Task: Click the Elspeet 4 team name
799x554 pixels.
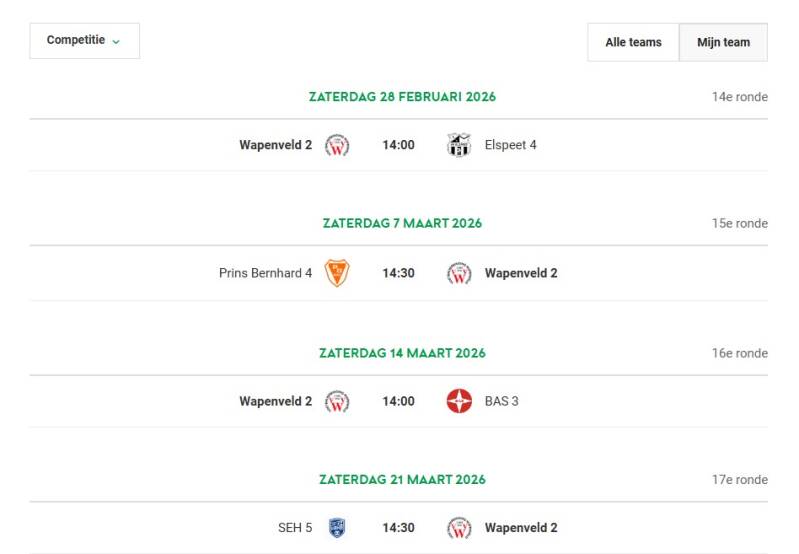Action: tap(510, 145)
